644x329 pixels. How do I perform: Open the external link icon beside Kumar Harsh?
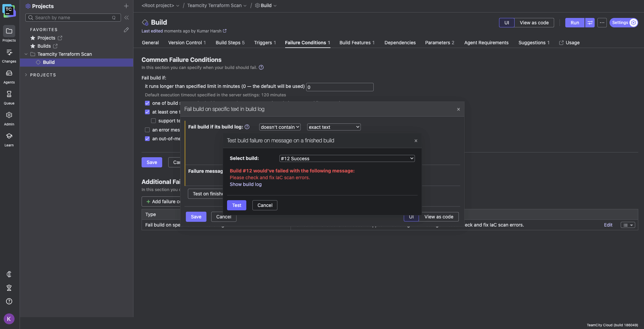pos(225,31)
